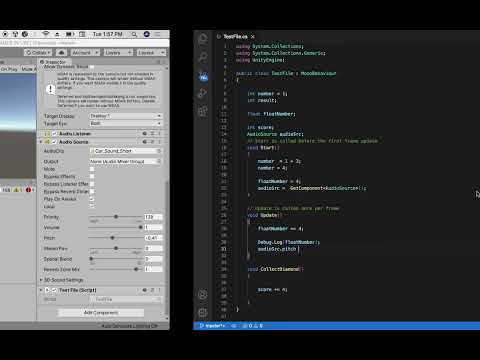Click the Priority slider handle
Viewport: 480px width, 360px height.
[x=116, y=217]
